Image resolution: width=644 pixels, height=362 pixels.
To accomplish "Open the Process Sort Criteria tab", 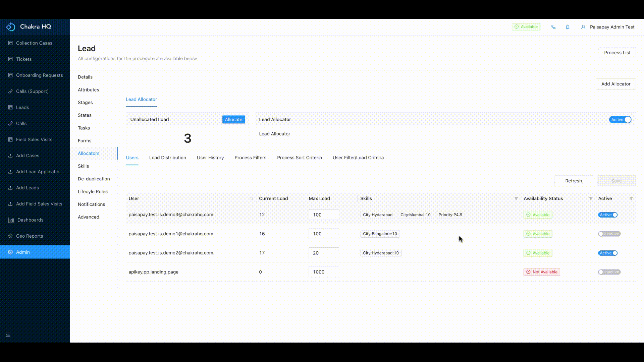I will pos(299,158).
